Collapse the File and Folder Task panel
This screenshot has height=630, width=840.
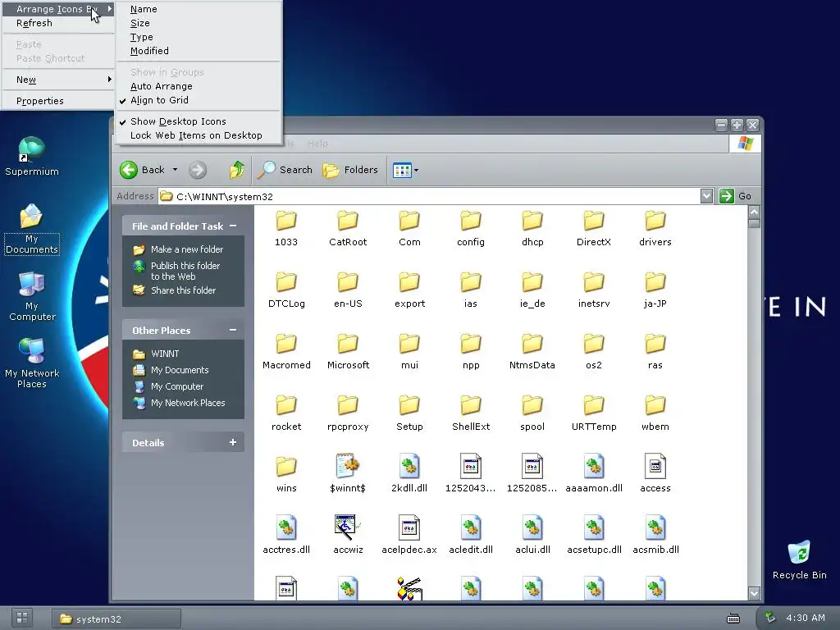[x=233, y=226]
